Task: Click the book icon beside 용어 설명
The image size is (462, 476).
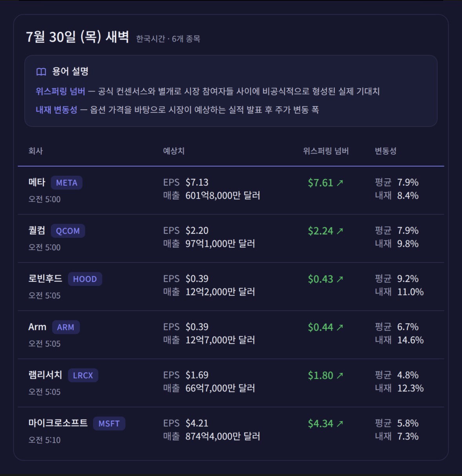Action: click(x=41, y=72)
